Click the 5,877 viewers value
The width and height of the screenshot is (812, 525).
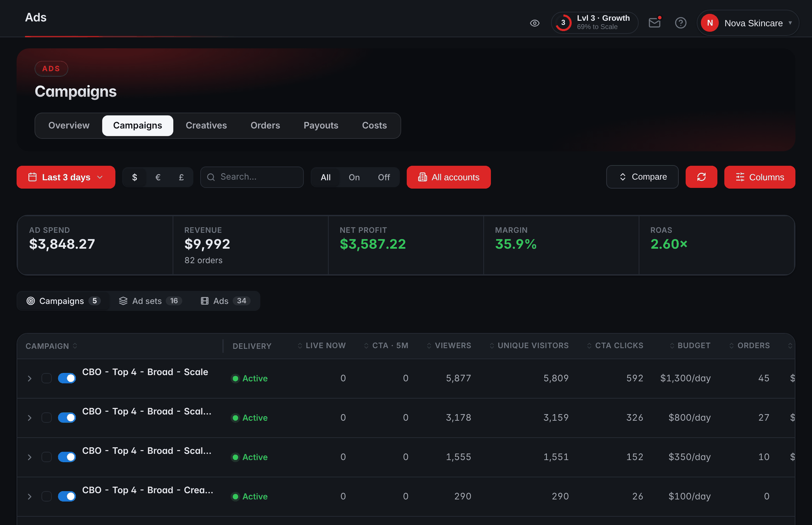tap(458, 378)
